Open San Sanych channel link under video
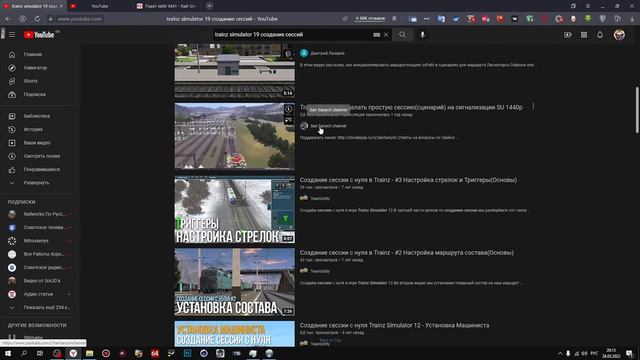Image resolution: width=640 pixels, height=360 pixels. (x=328, y=126)
